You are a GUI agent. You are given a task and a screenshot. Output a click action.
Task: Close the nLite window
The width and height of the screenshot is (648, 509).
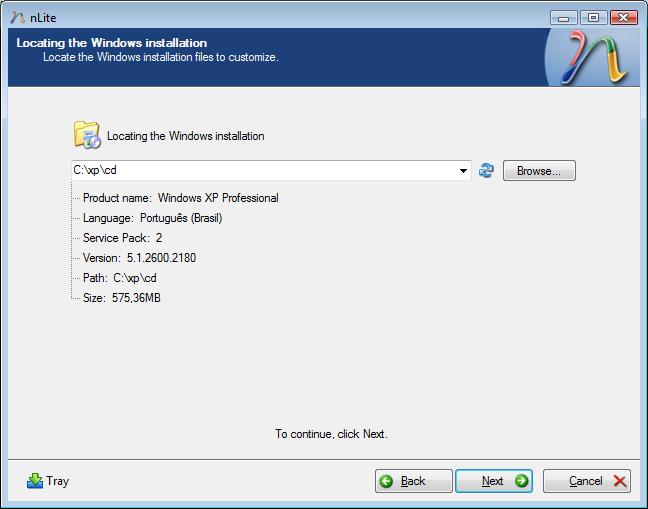(624, 18)
